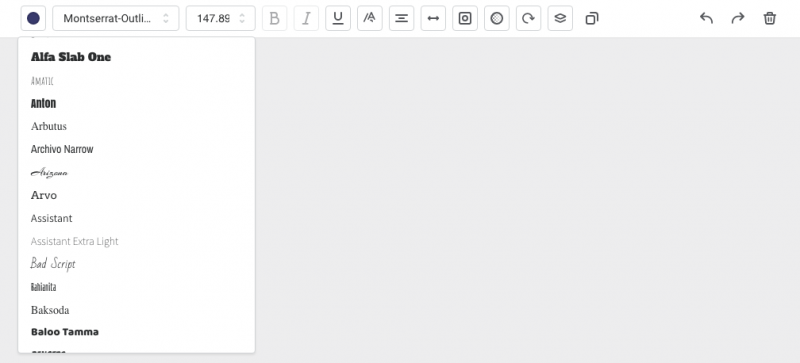Open the opacity transparency icon

pyautogui.click(x=497, y=18)
